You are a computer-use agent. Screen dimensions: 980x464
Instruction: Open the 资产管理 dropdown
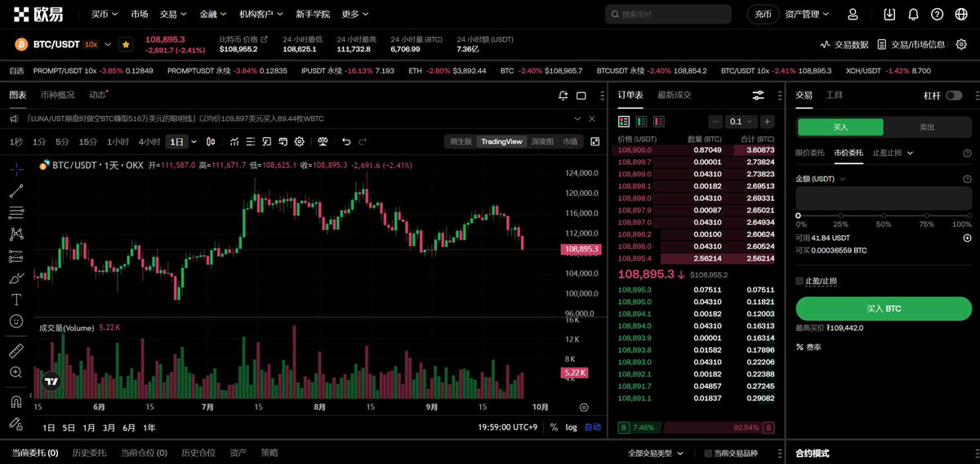(x=807, y=14)
